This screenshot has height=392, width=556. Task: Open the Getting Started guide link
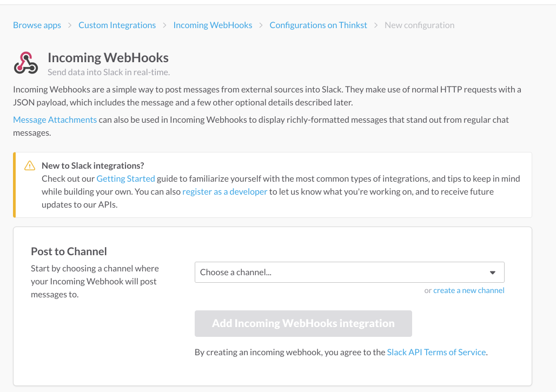[x=125, y=178]
